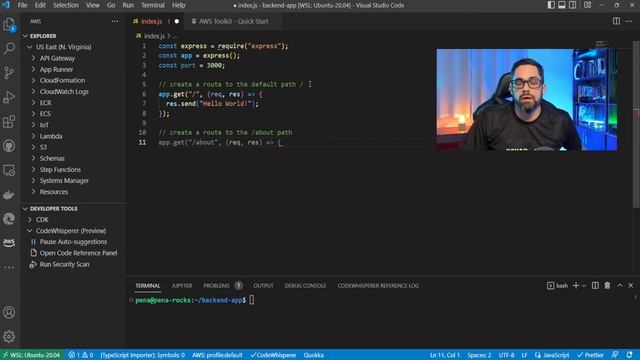Toggle secondary side bar layout icon
Screen dimensions: 640x360
click(x=573, y=5)
